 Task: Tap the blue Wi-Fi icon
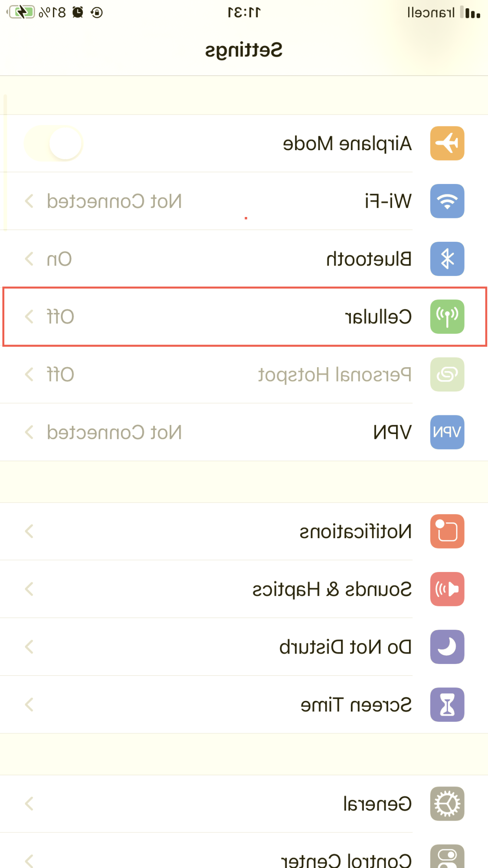[447, 201]
